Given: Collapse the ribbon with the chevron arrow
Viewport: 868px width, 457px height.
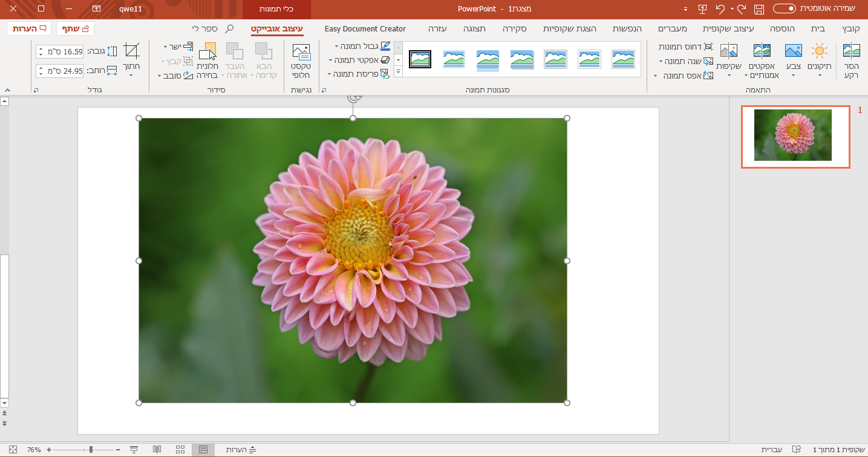Looking at the screenshot, I should 6,89.
